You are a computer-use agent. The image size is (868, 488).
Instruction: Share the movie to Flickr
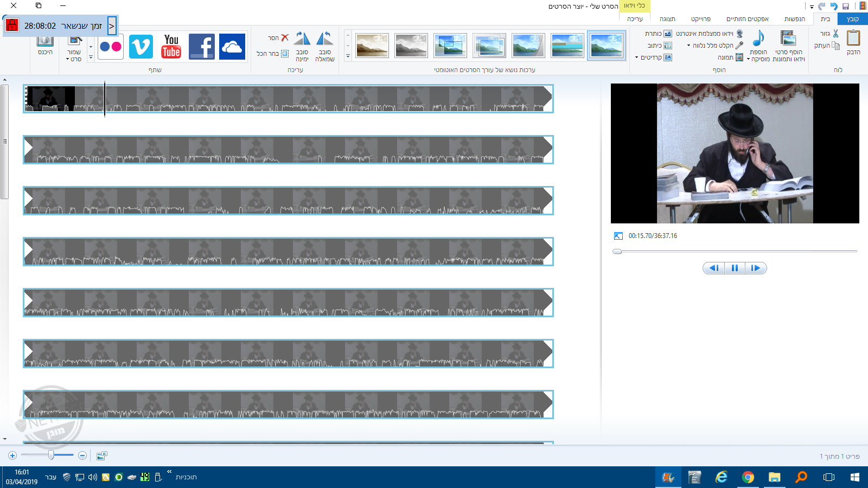(111, 47)
